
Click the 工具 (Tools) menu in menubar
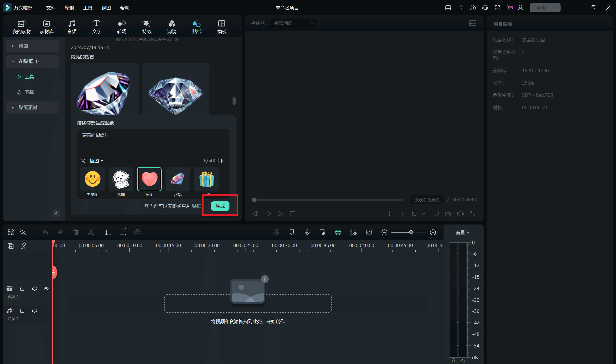[87, 7]
